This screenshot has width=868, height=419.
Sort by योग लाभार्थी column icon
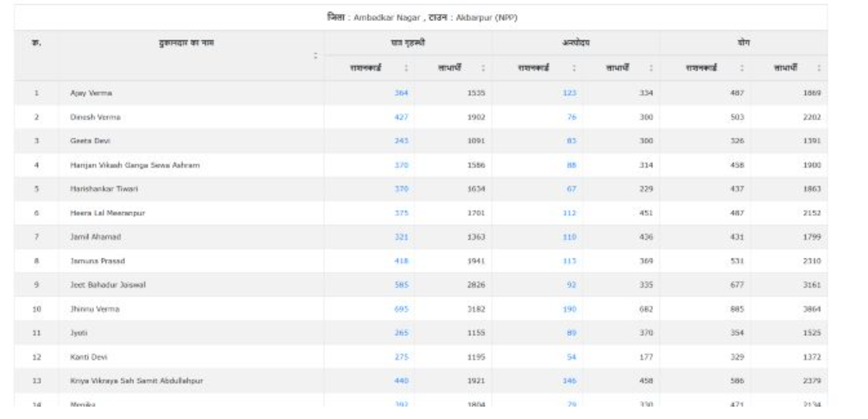click(820, 68)
